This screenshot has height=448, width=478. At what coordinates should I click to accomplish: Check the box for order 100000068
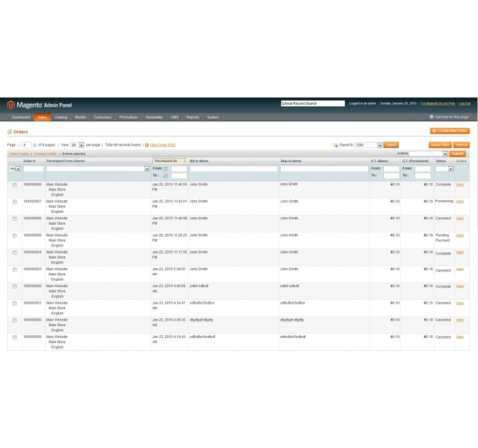(15, 184)
